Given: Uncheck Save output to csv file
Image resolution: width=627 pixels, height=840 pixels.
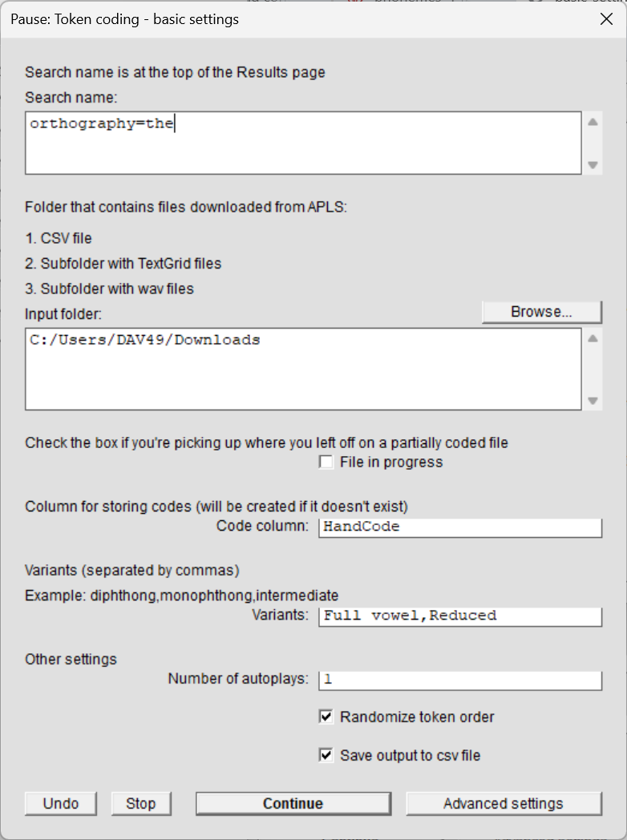Looking at the screenshot, I should pos(326,755).
